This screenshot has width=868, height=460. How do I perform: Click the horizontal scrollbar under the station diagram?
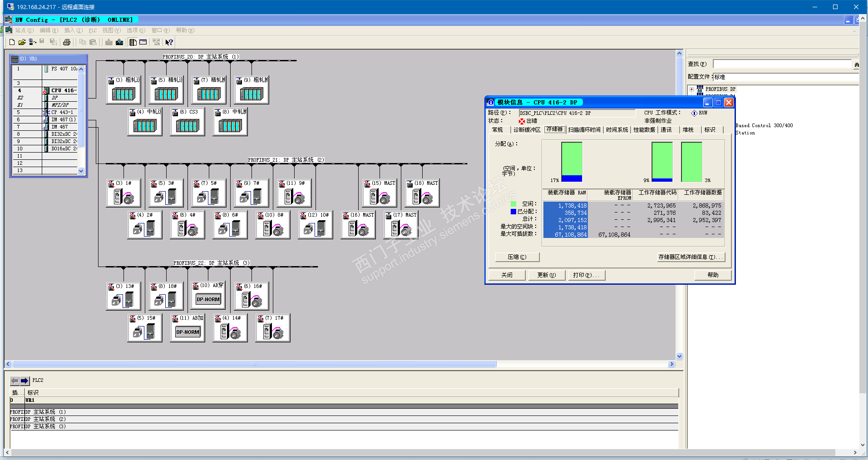tap(254, 364)
